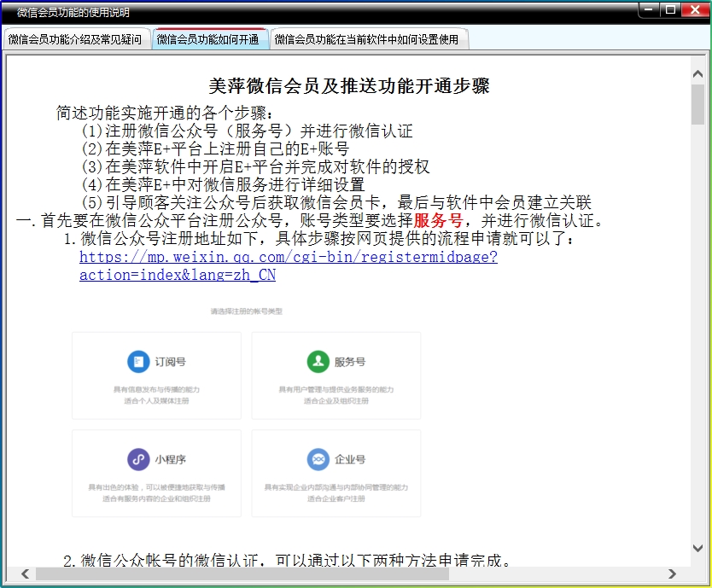Click the horizontal scrollbar right arrow
712x588 pixels.
[672, 574]
